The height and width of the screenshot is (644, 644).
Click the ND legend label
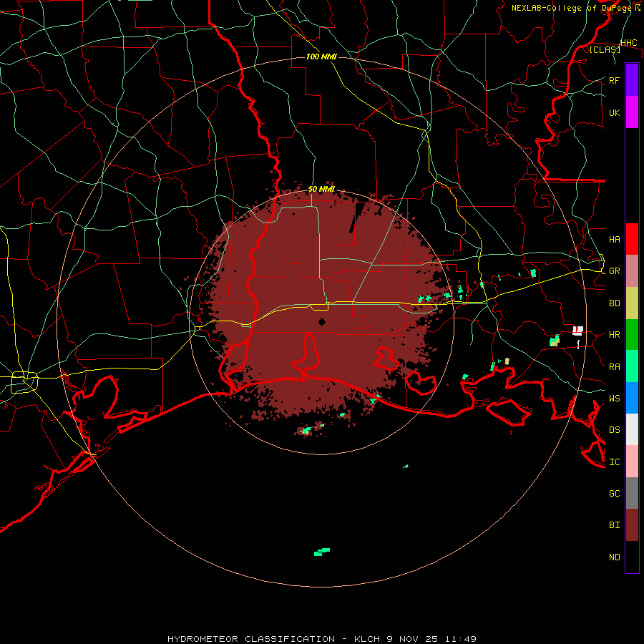(x=614, y=557)
